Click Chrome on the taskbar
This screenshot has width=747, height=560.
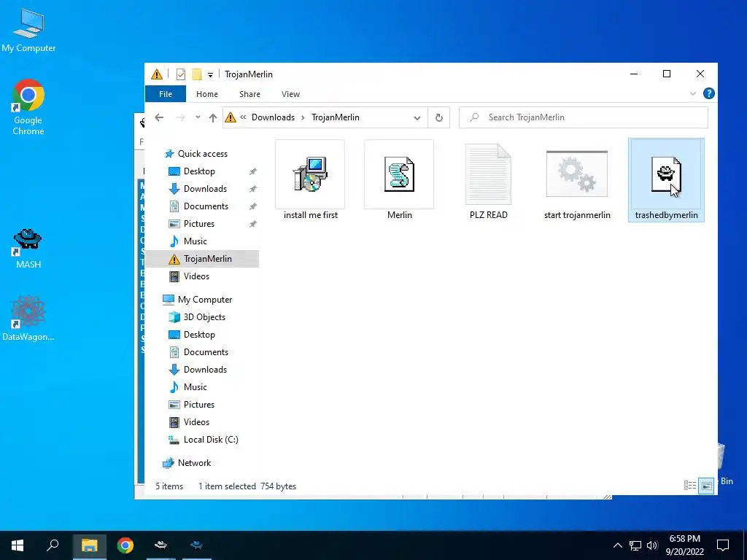[125, 545]
